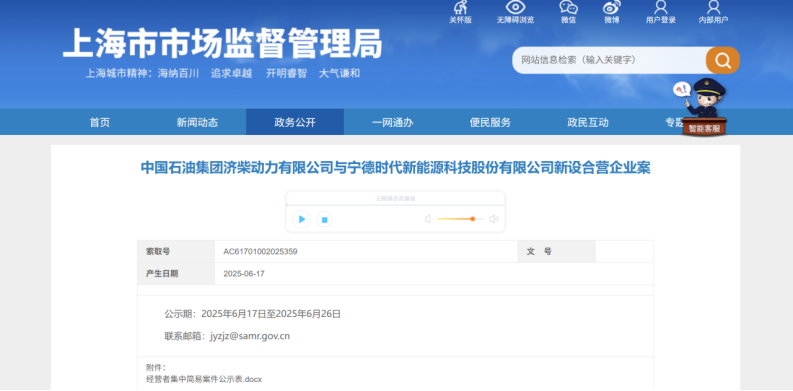Click the 公示期 date range text

(252, 314)
